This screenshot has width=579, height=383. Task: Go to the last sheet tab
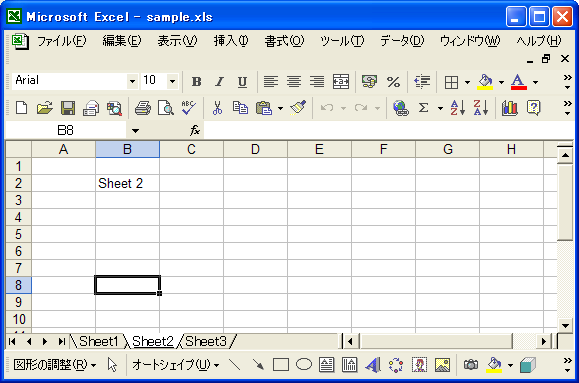pos(61,342)
